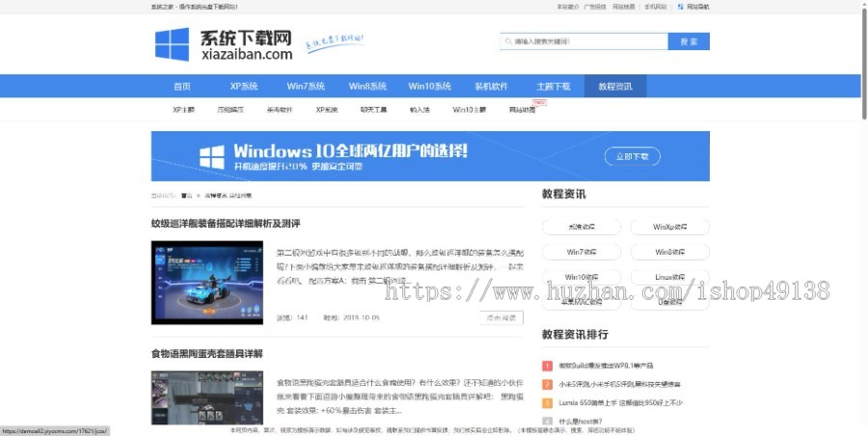Click the 浏览: 141 view count text

[292, 318]
